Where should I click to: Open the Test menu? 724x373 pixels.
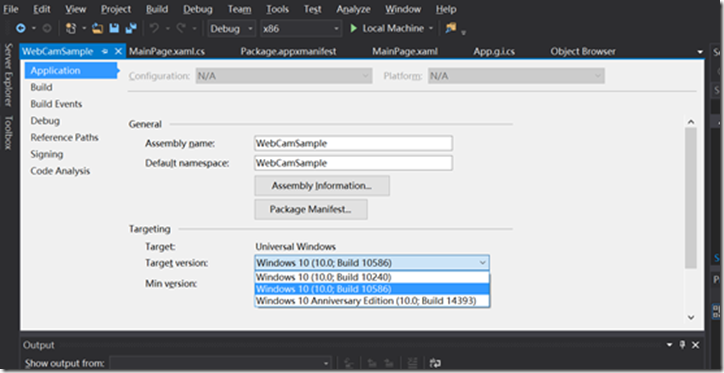[313, 9]
